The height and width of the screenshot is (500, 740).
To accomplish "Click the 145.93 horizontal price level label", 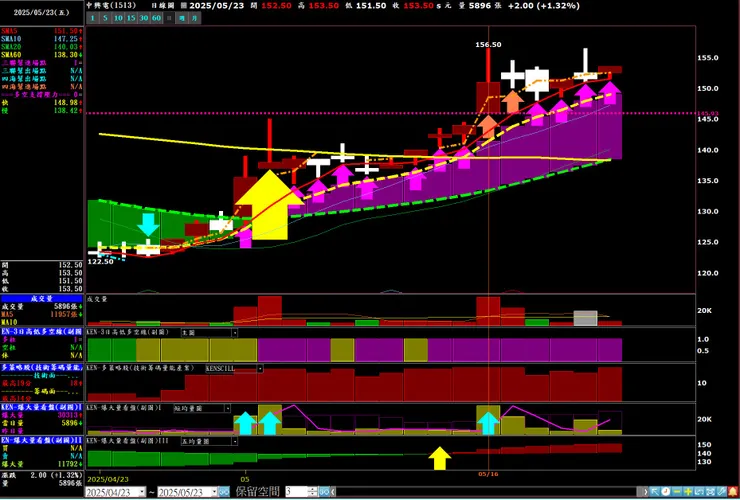I will pos(706,113).
